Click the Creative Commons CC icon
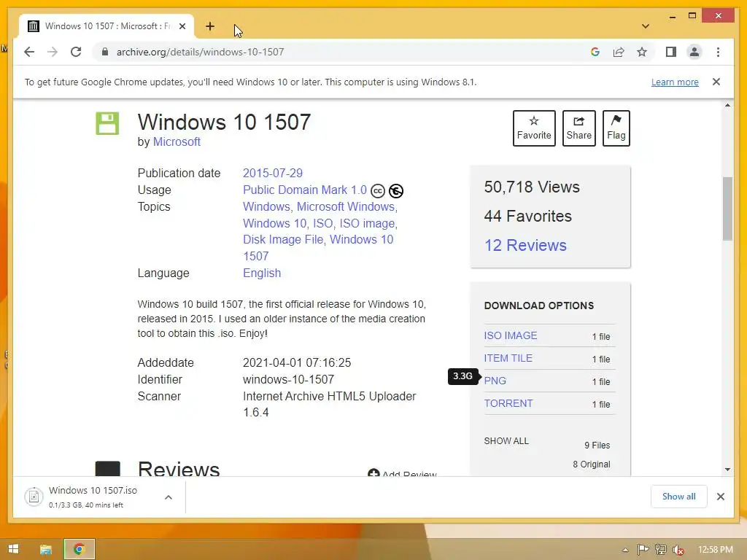This screenshot has width=747, height=560. [378, 191]
